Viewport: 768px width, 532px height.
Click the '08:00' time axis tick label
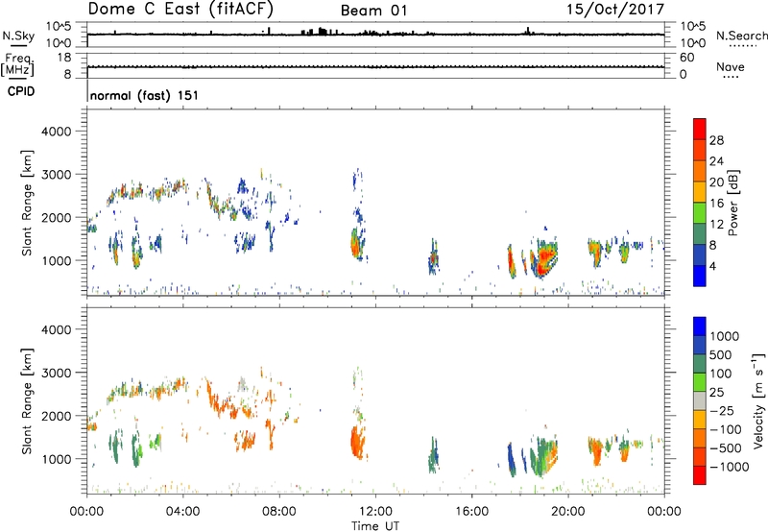point(279,512)
